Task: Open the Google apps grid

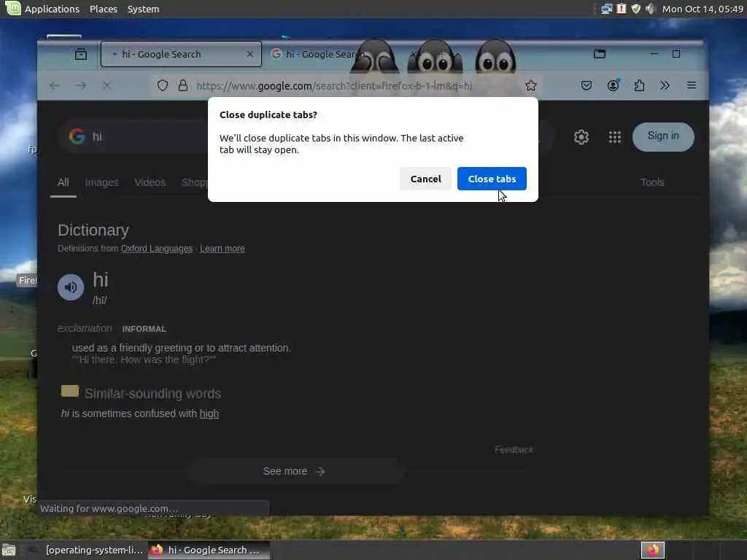Action: (614, 137)
